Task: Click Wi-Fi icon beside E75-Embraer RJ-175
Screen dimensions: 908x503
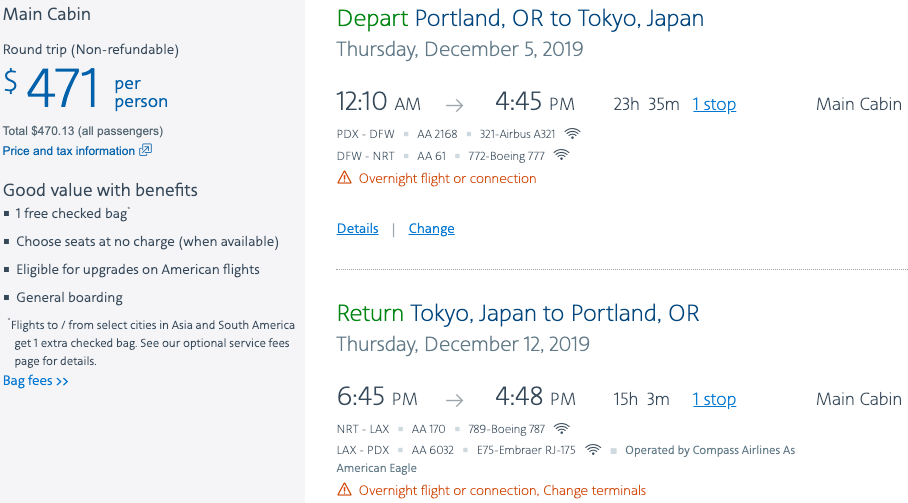Action: pos(593,450)
